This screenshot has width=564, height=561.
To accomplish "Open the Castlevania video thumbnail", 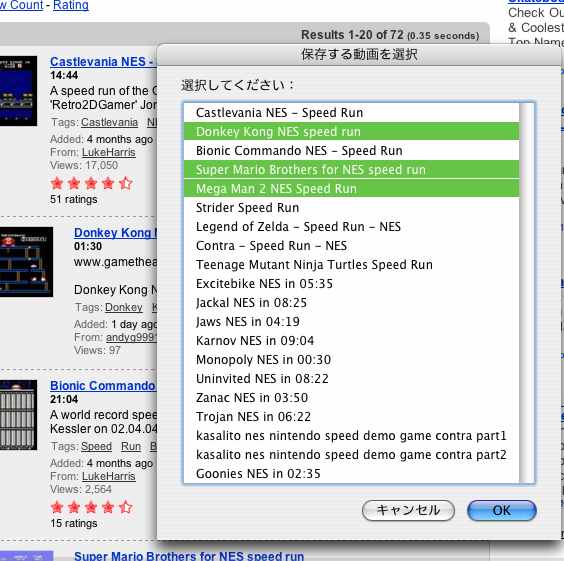I will point(18,91).
